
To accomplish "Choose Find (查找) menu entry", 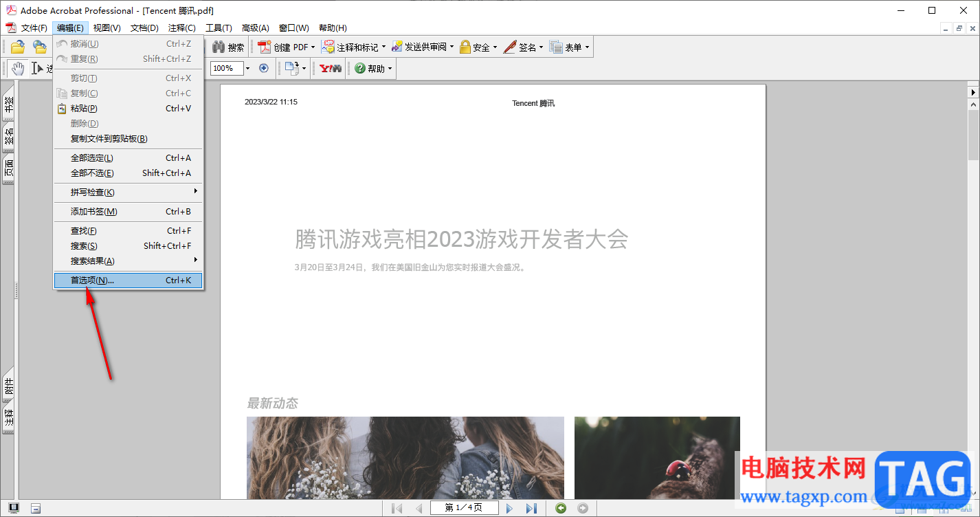I will (x=128, y=230).
